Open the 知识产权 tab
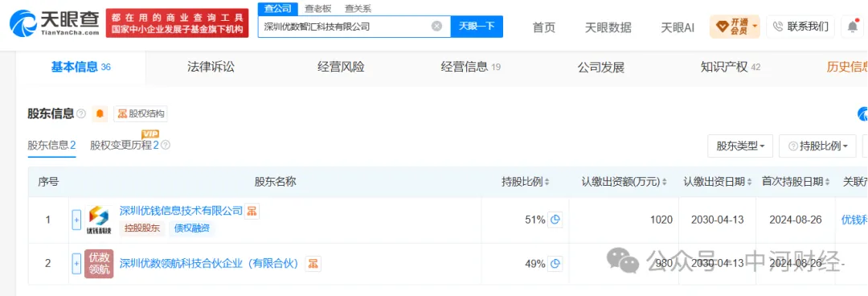 730,67
